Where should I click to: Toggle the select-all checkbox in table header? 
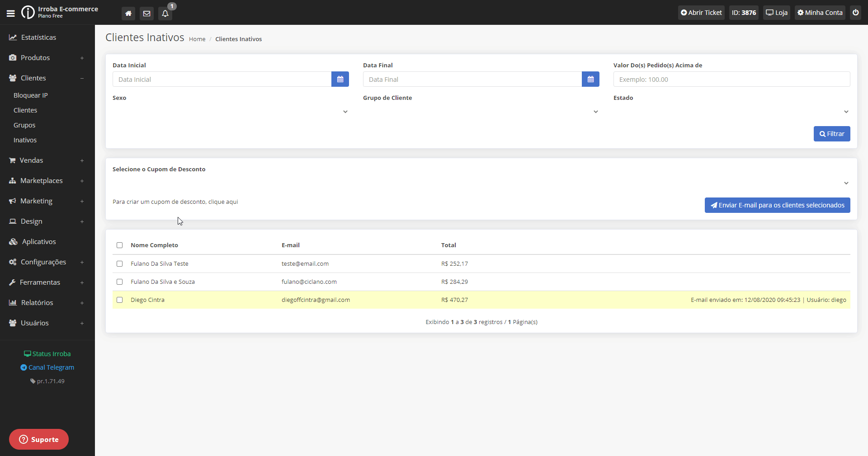pos(120,245)
